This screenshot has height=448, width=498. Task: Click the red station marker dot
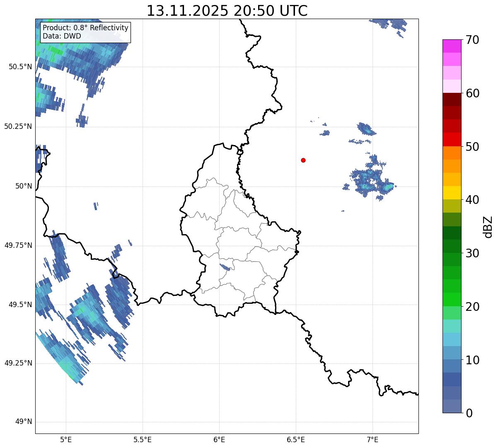303,160
